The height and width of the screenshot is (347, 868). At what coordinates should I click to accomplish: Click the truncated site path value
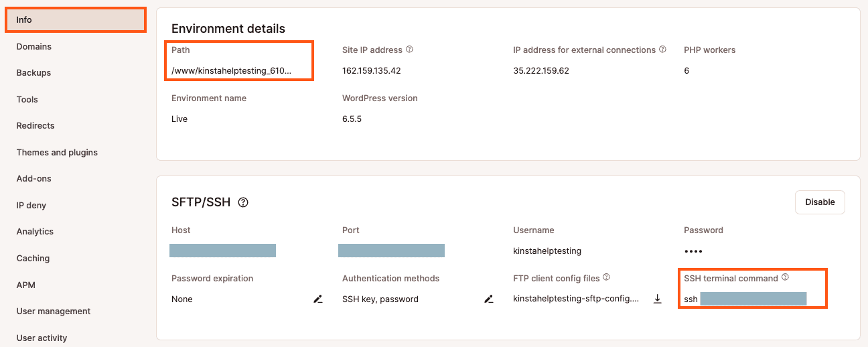tap(232, 70)
